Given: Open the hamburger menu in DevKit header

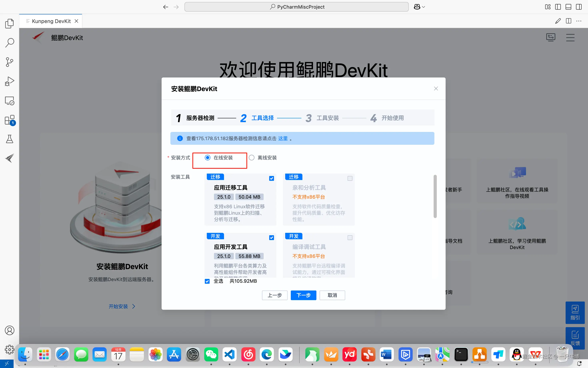Looking at the screenshot, I should (570, 38).
